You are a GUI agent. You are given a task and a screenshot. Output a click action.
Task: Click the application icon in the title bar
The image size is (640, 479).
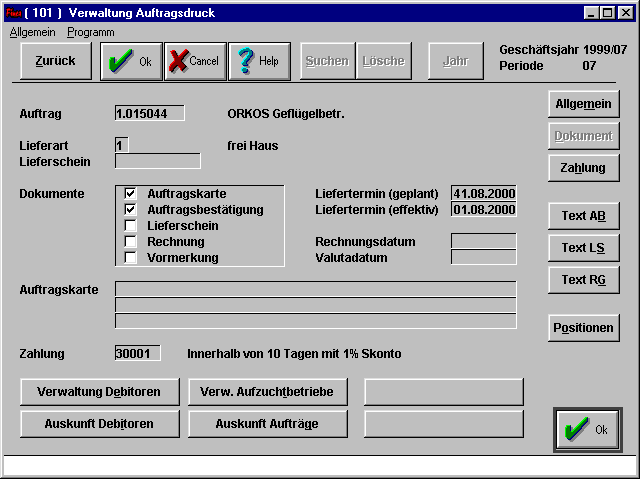pos(12,13)
